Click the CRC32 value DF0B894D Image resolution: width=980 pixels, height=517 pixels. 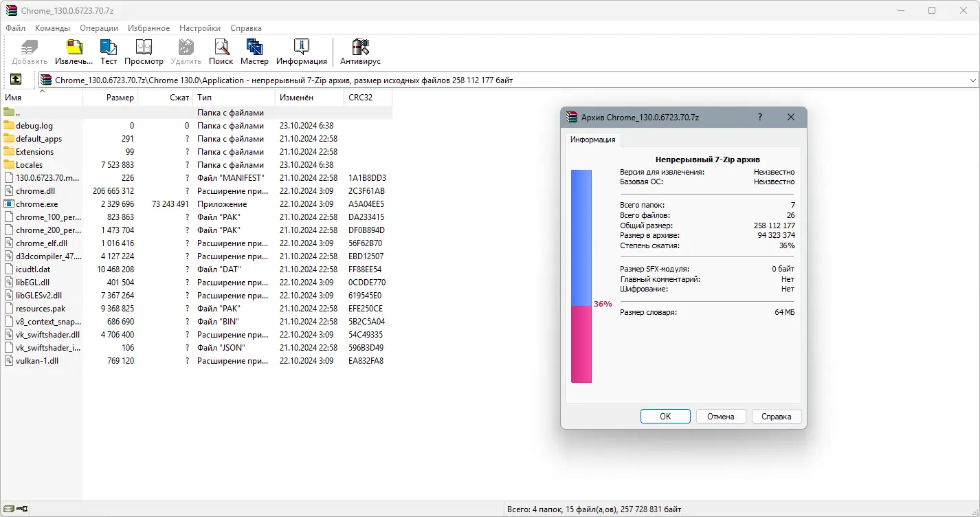point(366,230)
